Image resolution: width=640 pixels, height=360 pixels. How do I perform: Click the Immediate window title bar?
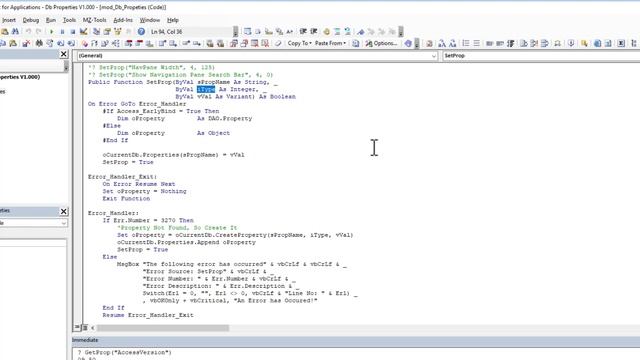pos(356,340)
